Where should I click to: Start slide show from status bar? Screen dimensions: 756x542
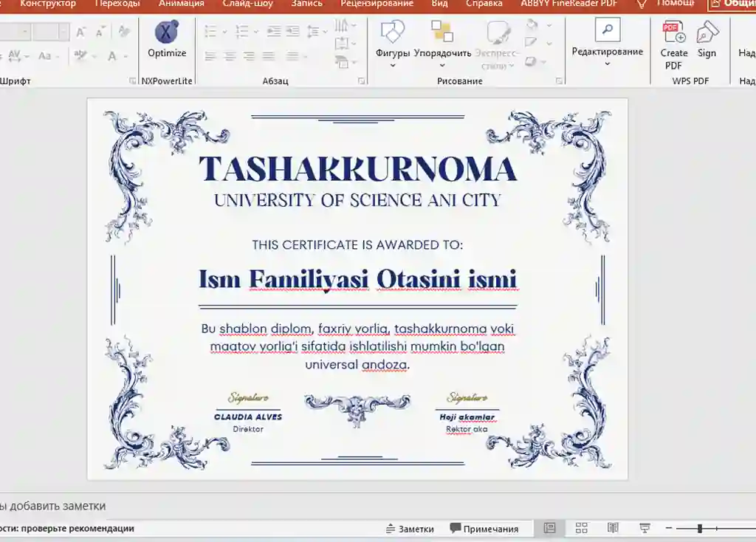tap(645, 528)
